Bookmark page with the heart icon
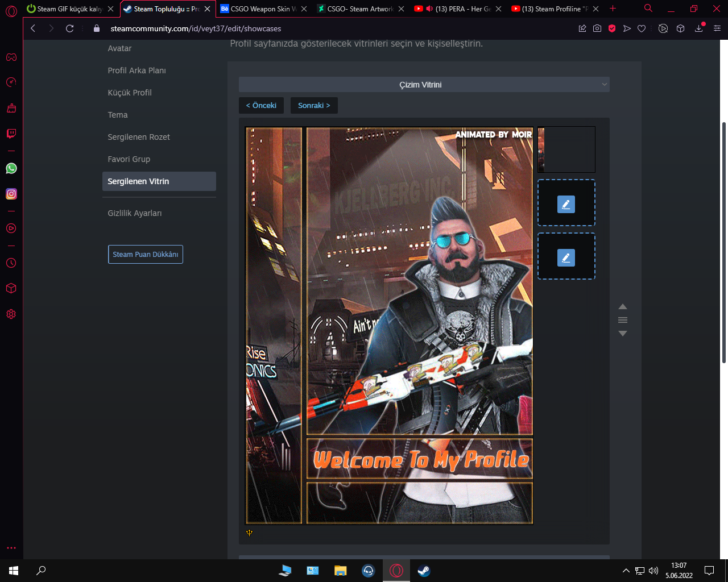 pyautogui.click(x=642, y=28)
